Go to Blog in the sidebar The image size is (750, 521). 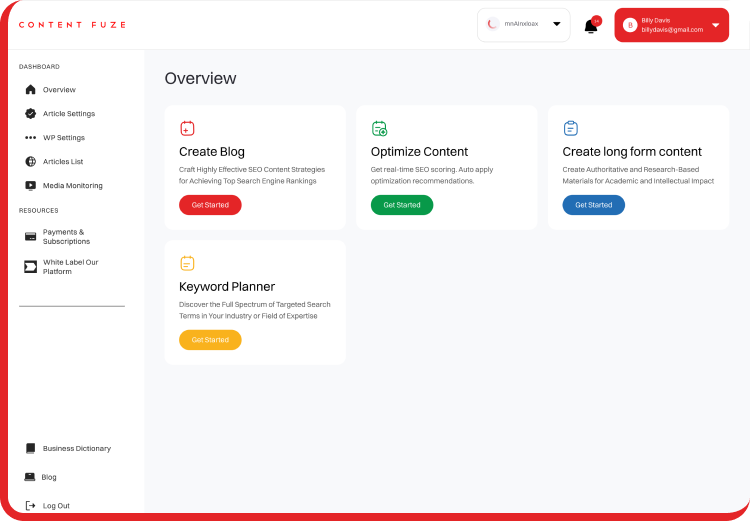click(x=49, y=478)
